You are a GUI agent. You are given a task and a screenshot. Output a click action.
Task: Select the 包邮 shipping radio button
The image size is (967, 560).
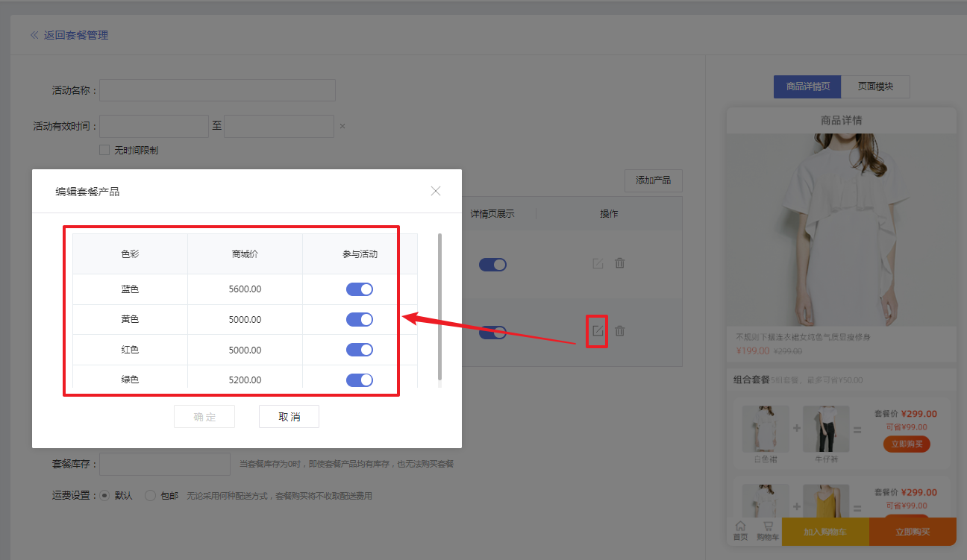click(150, 495)
